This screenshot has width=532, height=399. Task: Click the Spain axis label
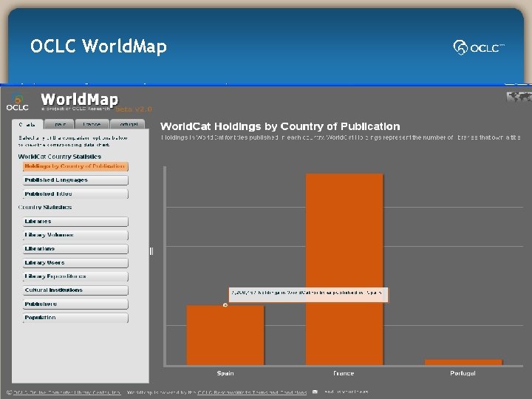[x=225, y=373]
